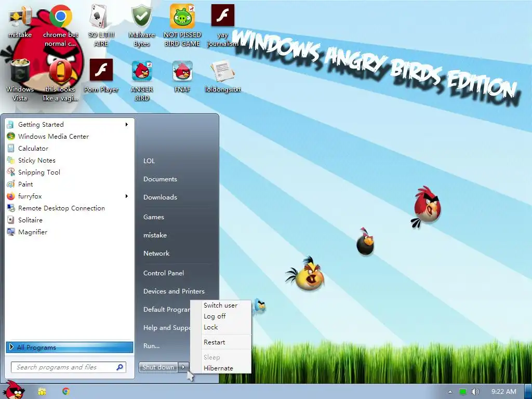Click the magnifier icon in search box
Viewport: 532px width, 399px height.
[120, 367]
